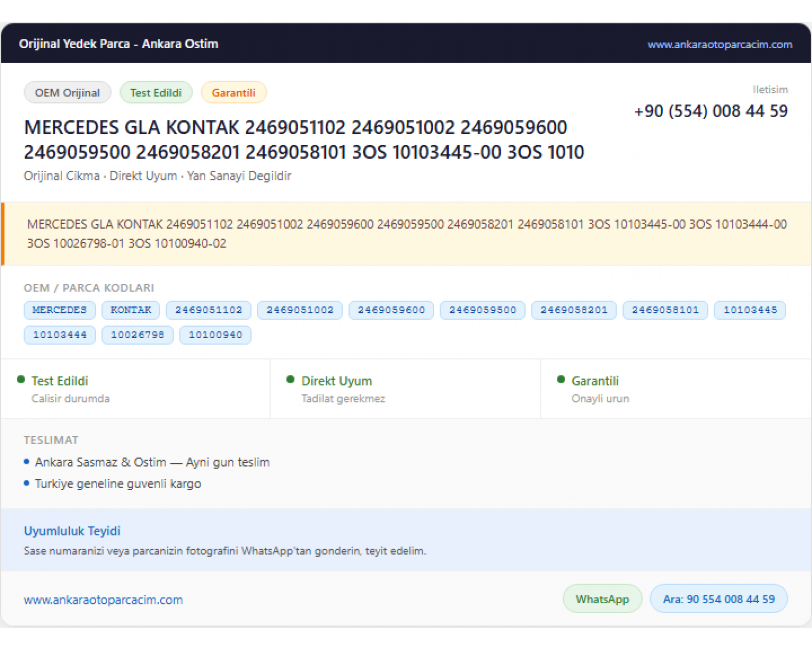Click the 2469051102 part code chip
The image size is (812, 650).
[x=208, y=310]
